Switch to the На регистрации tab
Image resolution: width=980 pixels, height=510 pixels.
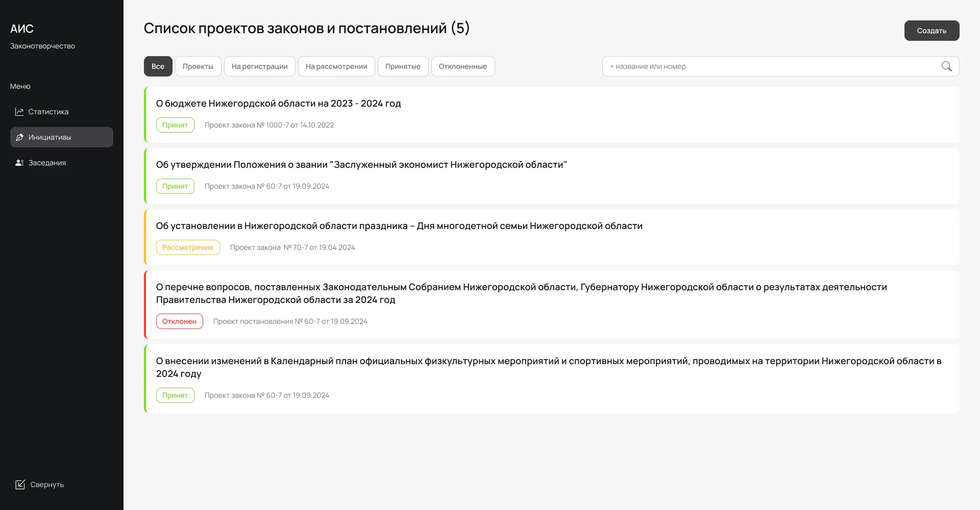[259, 66]
